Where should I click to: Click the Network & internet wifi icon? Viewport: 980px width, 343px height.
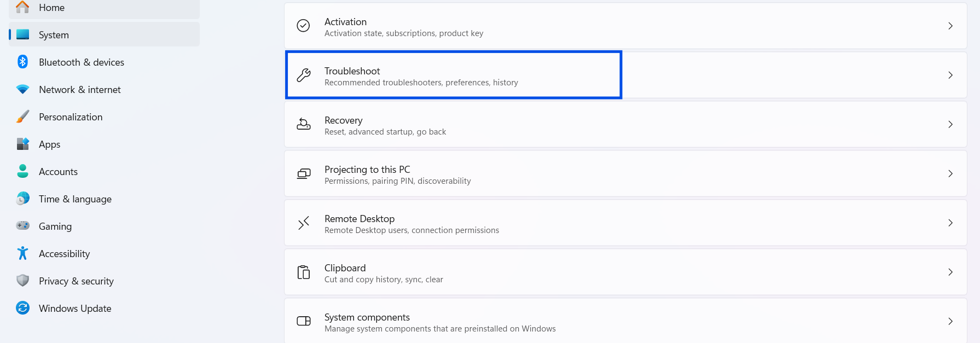coord(22,89)
